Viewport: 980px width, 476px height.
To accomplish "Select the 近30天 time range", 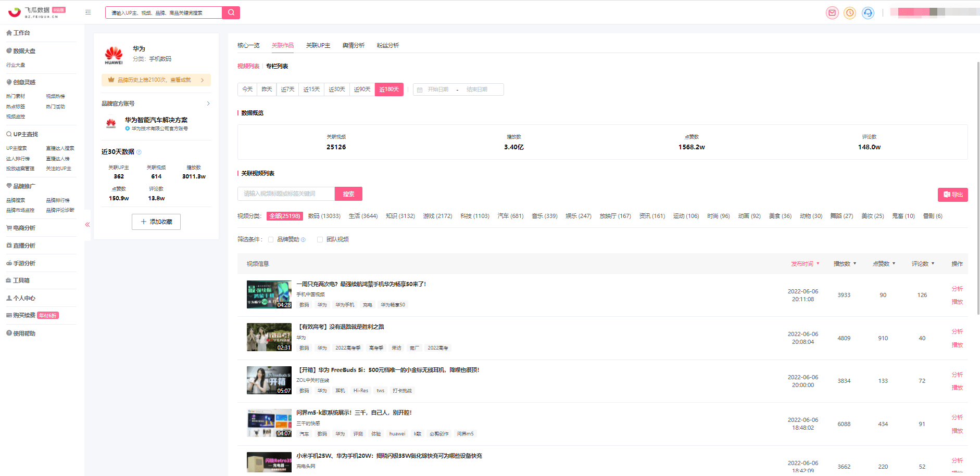I will tap(337, 89).
